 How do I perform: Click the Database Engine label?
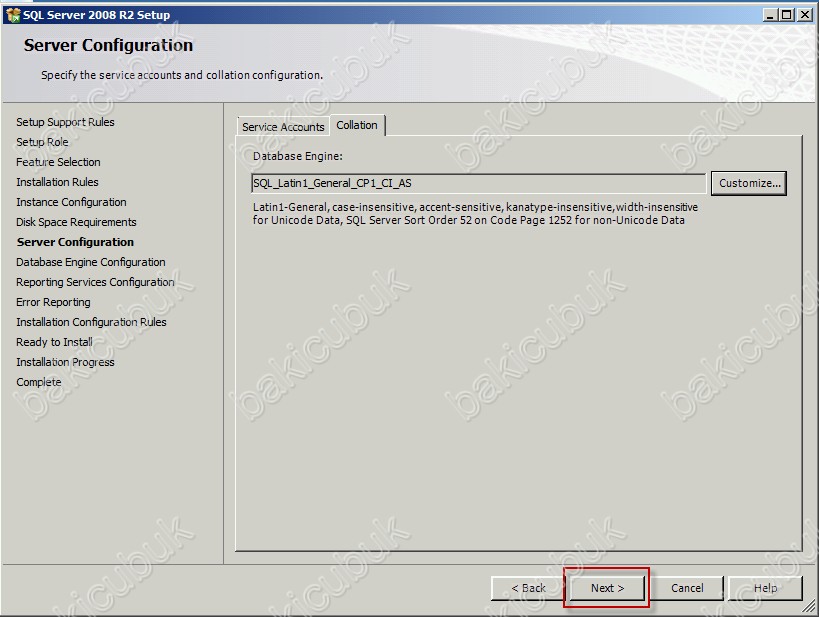click(298, 156)
